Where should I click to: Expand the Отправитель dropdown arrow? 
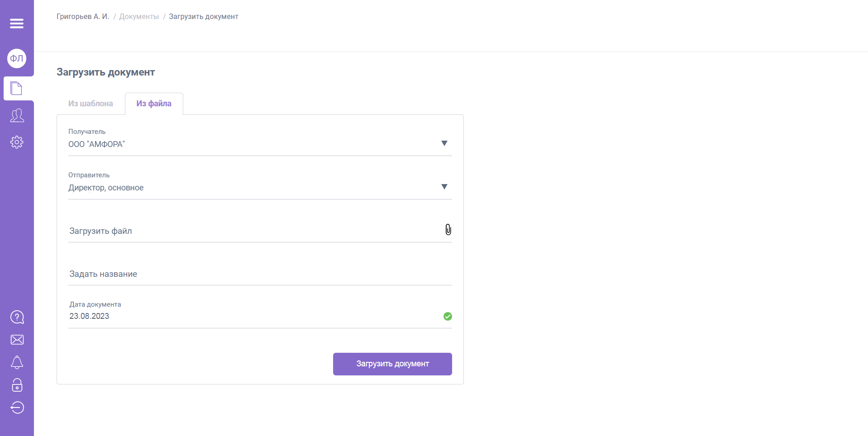[x=444, y=187]
